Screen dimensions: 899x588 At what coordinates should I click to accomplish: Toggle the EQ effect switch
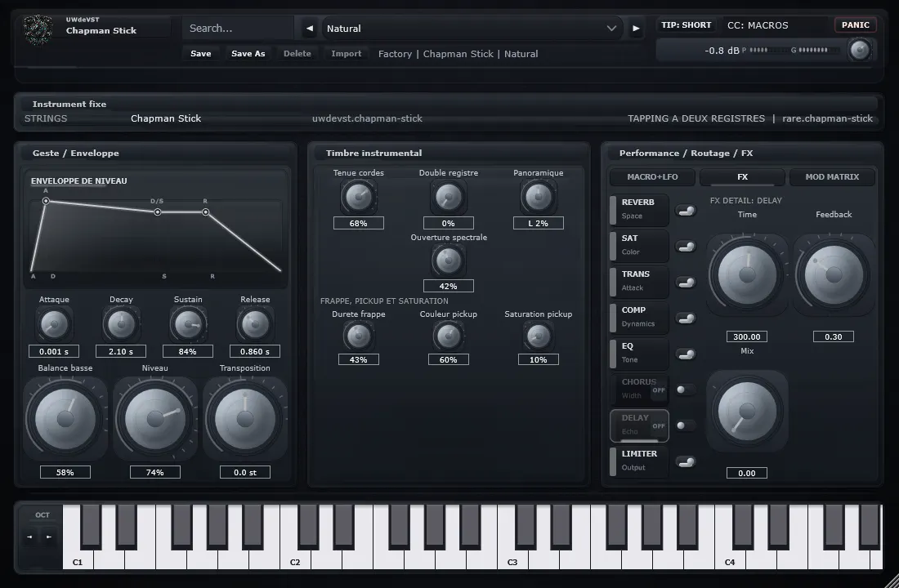click(x=686, y=354)
